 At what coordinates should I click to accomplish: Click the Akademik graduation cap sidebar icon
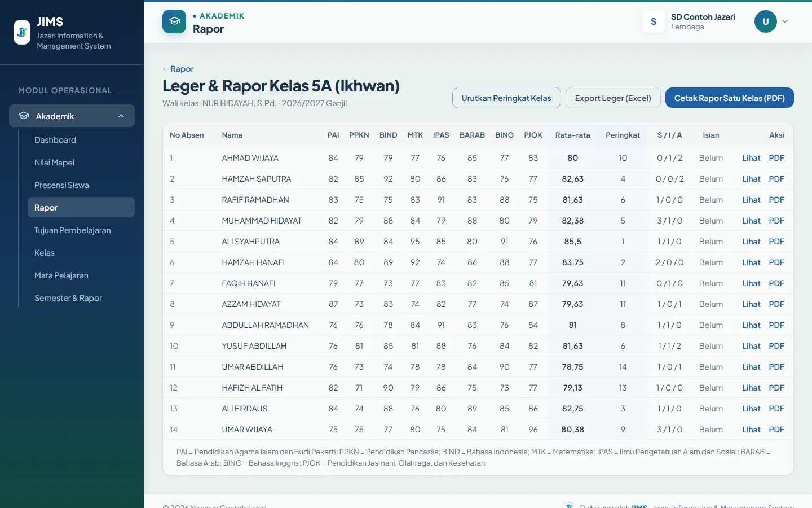[x=24, y=116]
